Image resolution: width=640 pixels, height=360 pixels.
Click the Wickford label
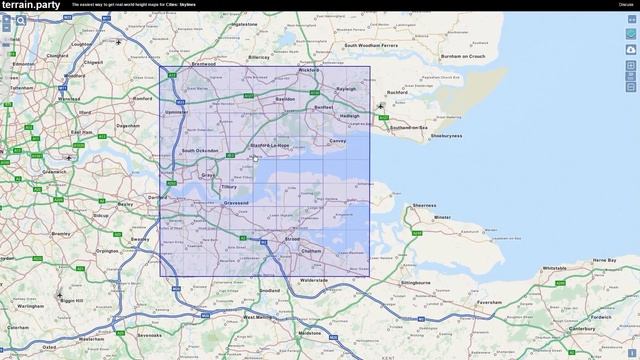click(x=309, y=70)
